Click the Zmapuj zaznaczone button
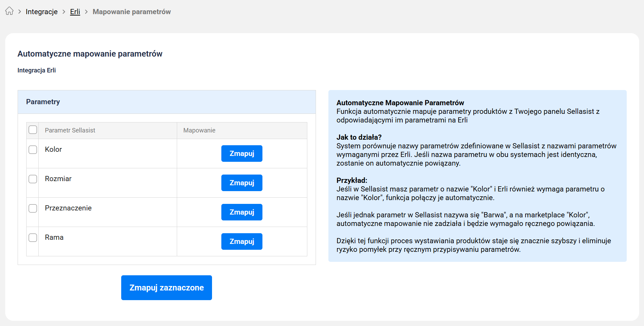Image resolution: width=644 pixels, height=326 pixels. pyautogui.click(x=166, y=288)
